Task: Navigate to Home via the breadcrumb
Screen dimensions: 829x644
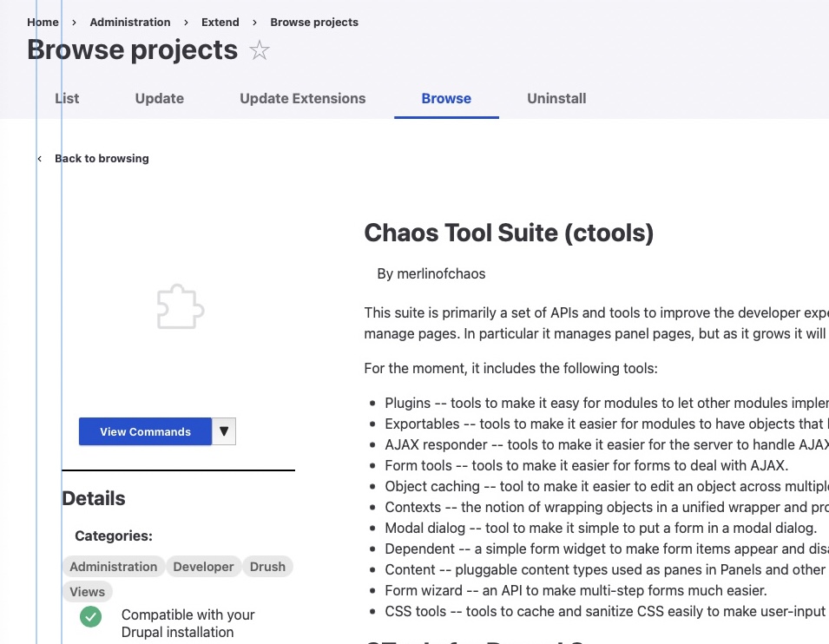Action: (x=43, y=22)
